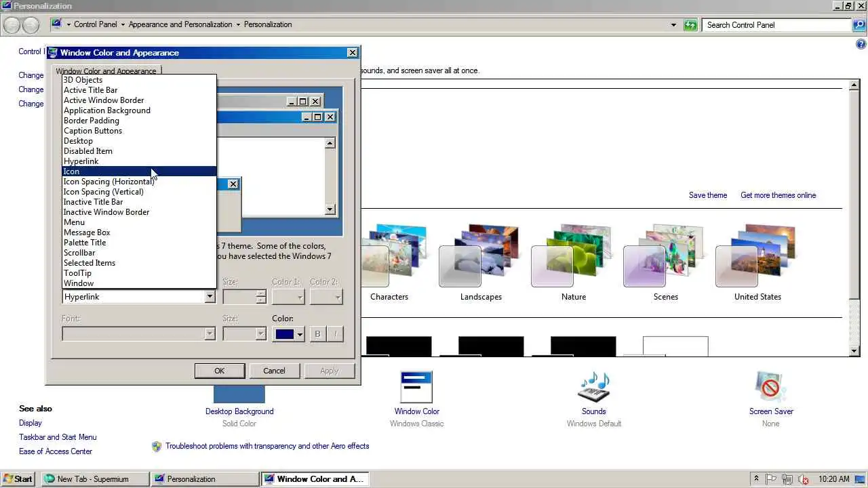The width and height of the screenshot is (868, 488).
Task: Select Active Window Border list entry
Action: [x=139, y=100]
